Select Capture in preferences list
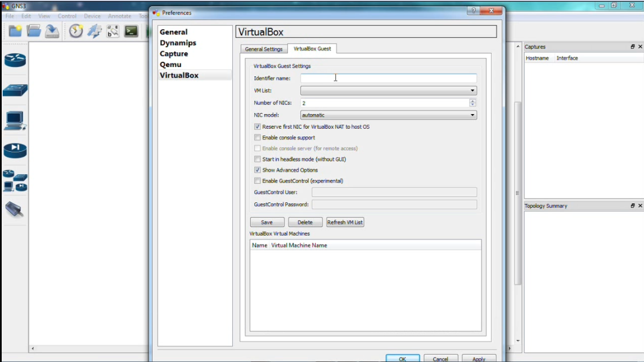Image resolution: width=644 pixels, height=362 pixels. [195, 54]
